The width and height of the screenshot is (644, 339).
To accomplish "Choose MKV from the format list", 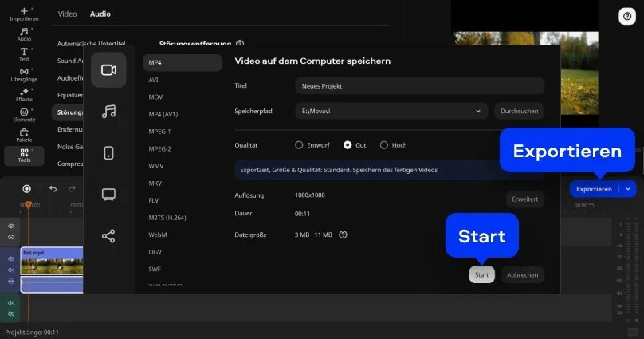I will (155, 183).
